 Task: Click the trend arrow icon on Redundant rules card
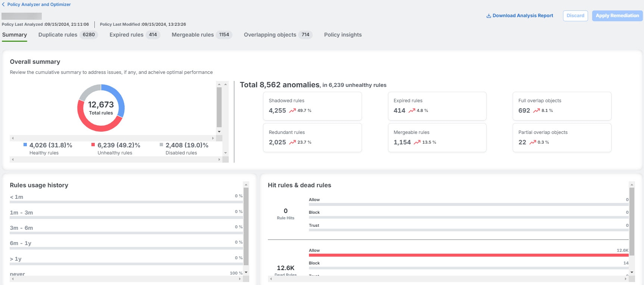pos(292,142)
